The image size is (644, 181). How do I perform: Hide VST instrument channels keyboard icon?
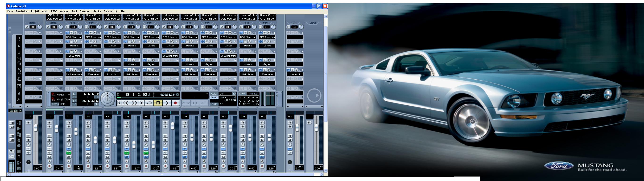pos(19,151)
